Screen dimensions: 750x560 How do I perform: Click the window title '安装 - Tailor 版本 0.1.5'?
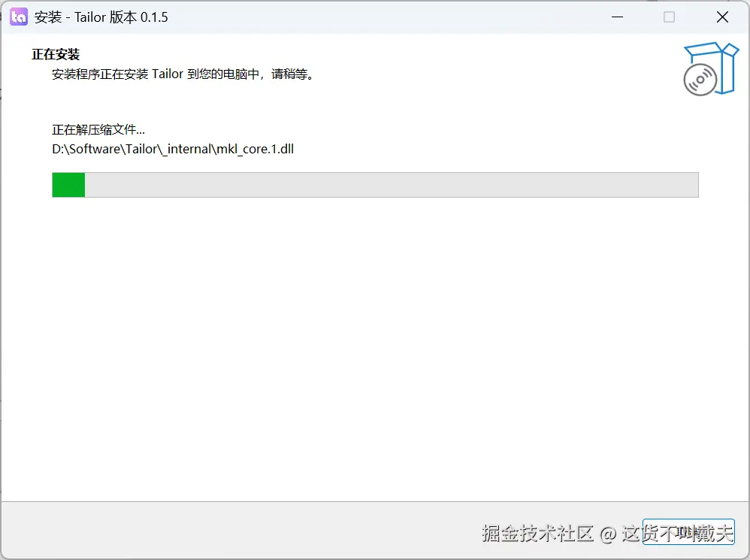101,17
